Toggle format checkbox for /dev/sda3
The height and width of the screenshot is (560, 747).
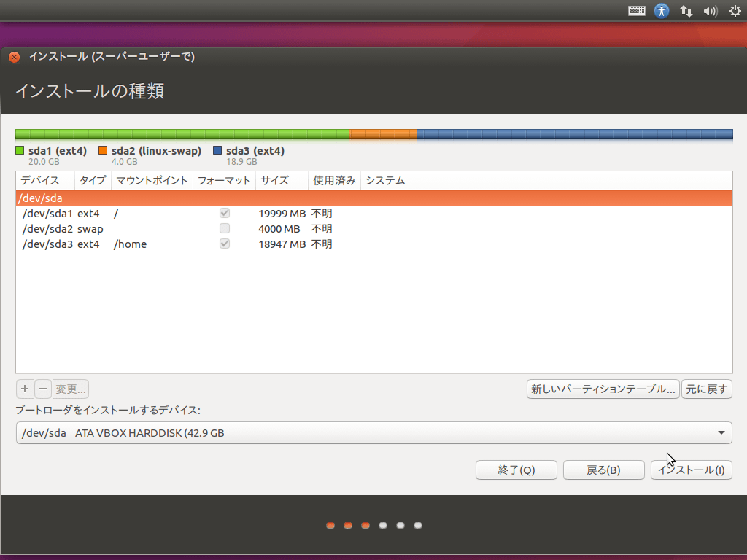pyautogui.click(x=225, y=244)
